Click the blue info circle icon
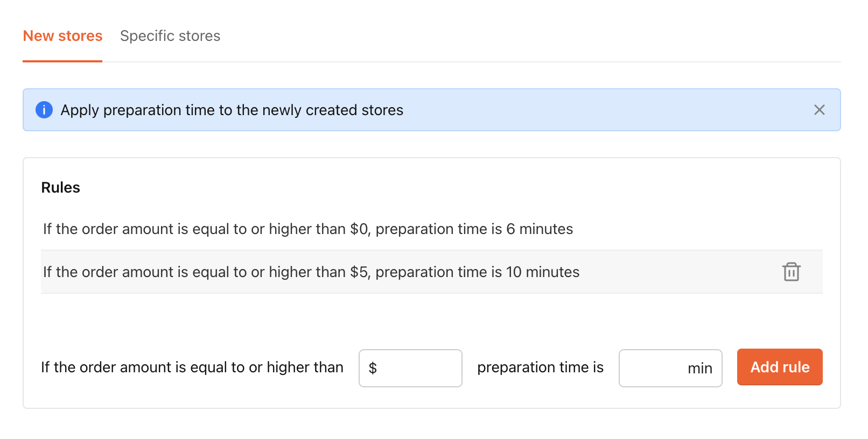The height and width of the screenshot is (439, 868). [44, 110]
